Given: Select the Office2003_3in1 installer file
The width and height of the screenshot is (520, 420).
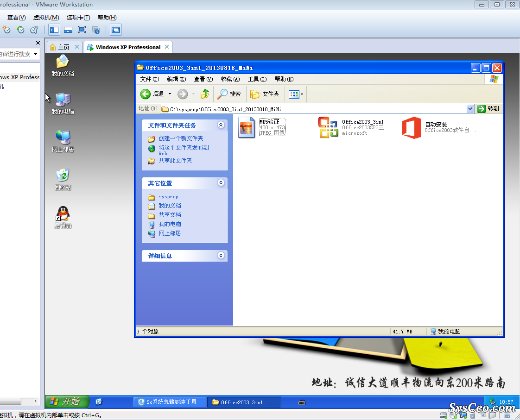Looking at the screenshot, I should tap(355, 127).
